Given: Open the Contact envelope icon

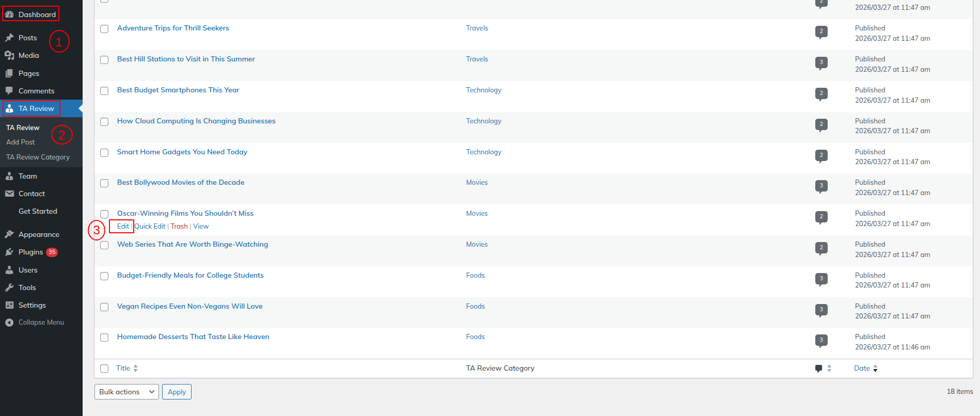Looking at the screenshot, I should pos(9,194).
